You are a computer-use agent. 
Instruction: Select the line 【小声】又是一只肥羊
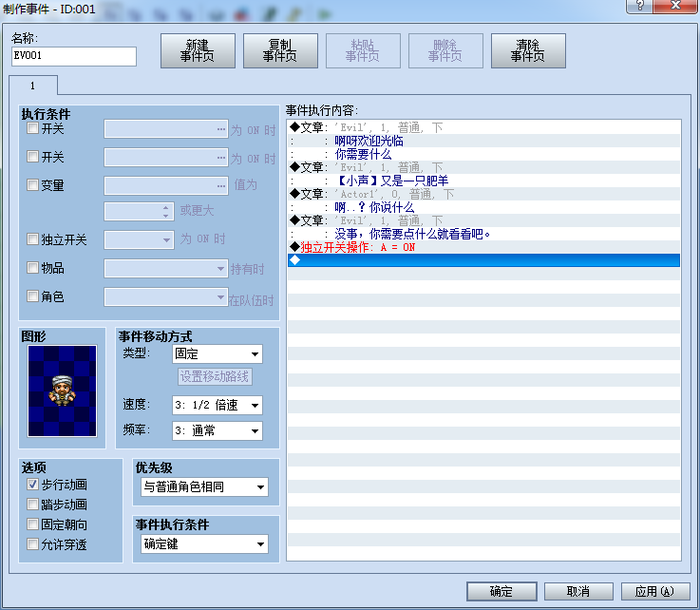tap(484, 181)
